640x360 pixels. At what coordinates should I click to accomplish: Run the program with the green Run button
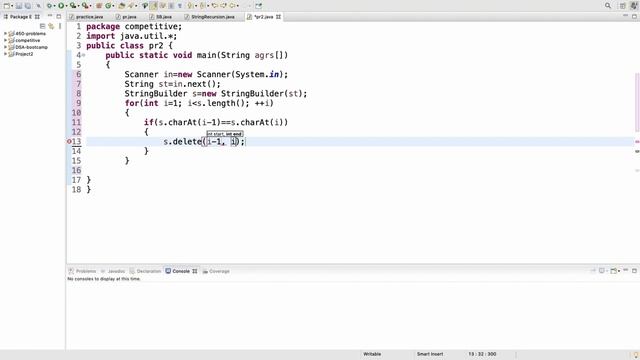coord(61,6)
